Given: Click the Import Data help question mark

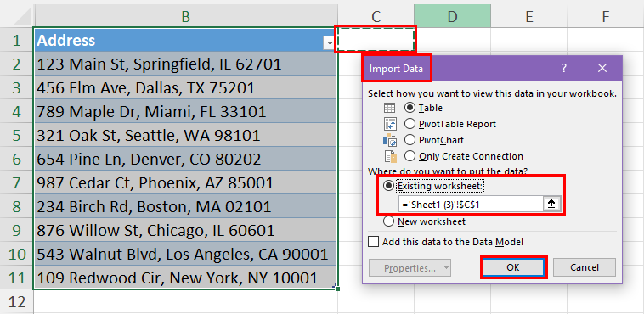Looking at the screenshot, I should tap(564, 68).
